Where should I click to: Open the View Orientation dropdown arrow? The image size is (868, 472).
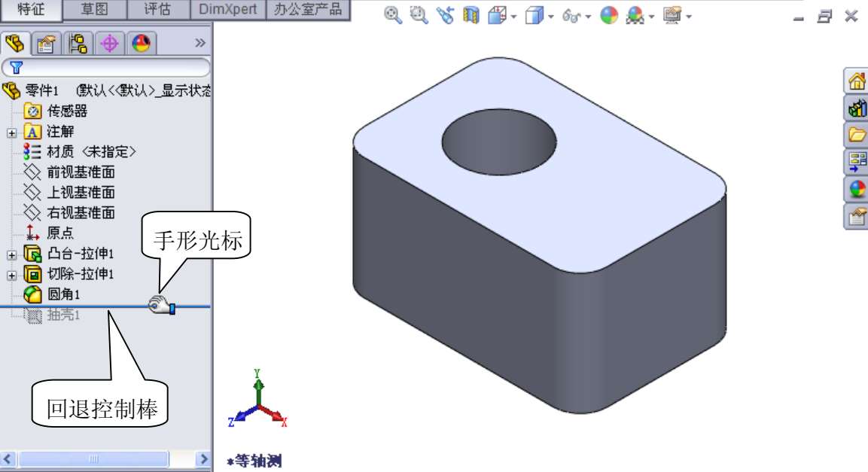[x=514, y=16]
